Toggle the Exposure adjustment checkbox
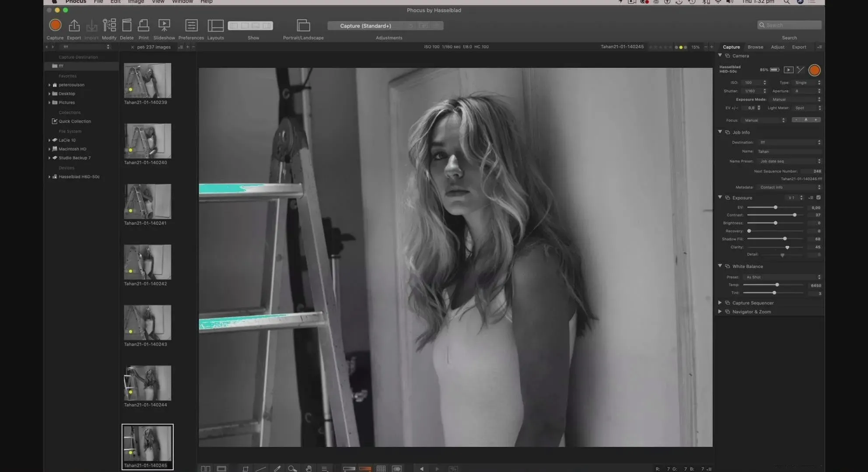This screenshot has height=472, width=868. [x=819, y=198]
